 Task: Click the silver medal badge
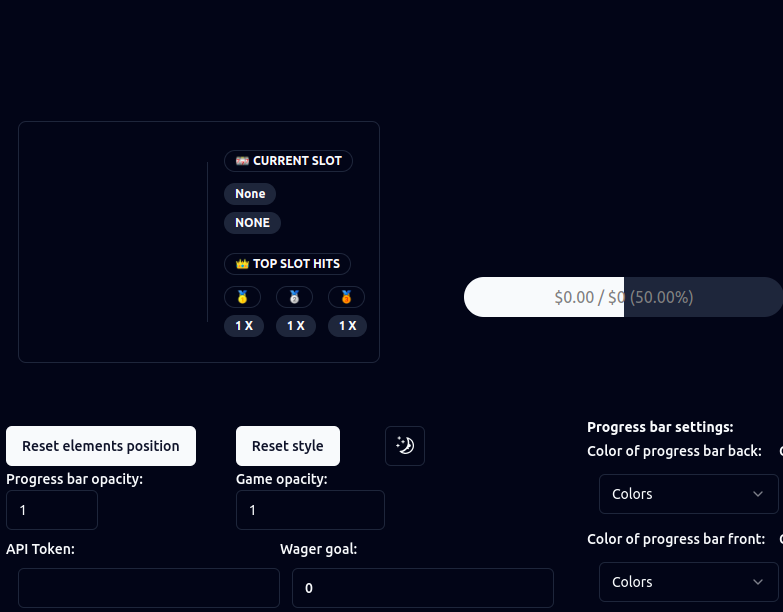tap(294, 297)
